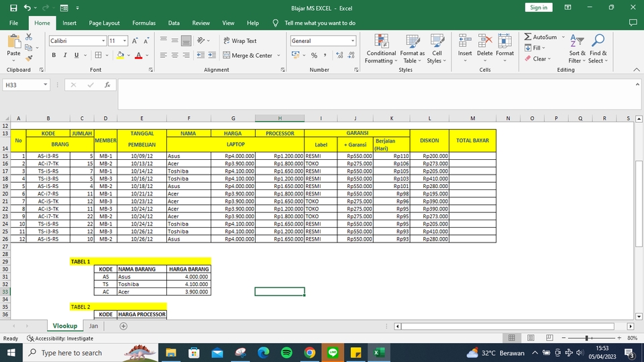Click the Decrease Decimal icon
Screen dimensions: 644x362
pos(351,55)
